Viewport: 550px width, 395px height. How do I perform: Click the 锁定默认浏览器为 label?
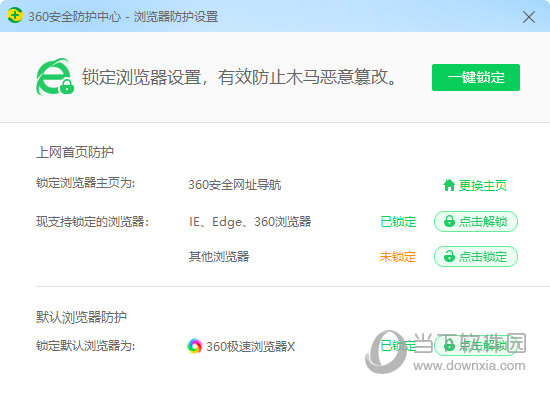[x=86, y=346]
